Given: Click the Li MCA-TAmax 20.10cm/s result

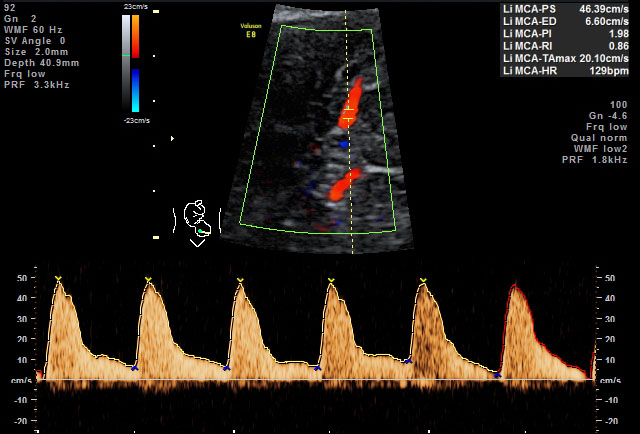Looking at the screenshot, I should 566,58.
